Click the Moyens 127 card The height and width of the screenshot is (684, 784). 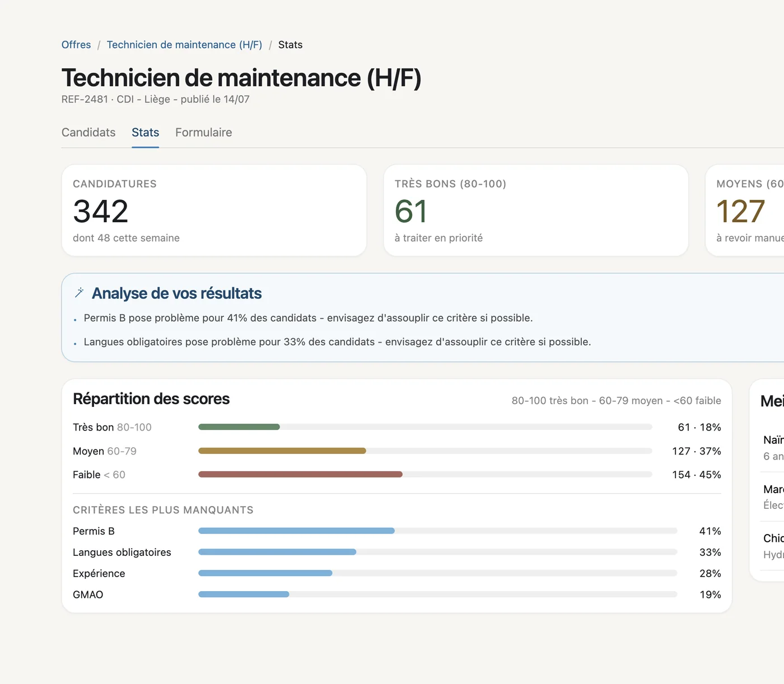click(745, 210)
